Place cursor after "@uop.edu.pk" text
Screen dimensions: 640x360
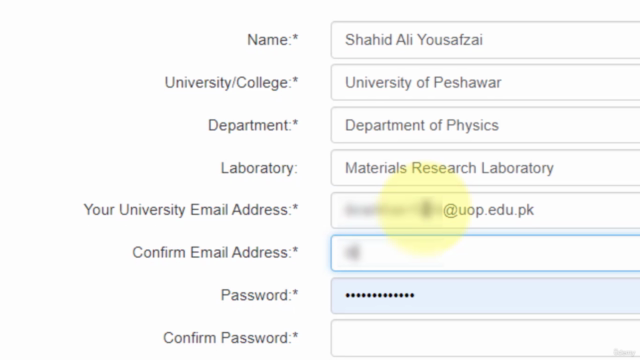coord(536,210)
